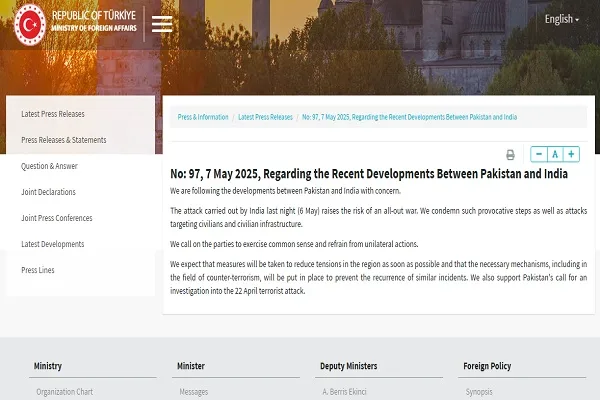
Task: Open Messages link under Minister
Action: click(x=194, y=392)
